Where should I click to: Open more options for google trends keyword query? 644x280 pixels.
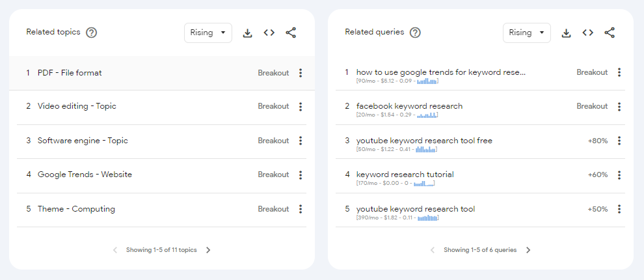619,72
